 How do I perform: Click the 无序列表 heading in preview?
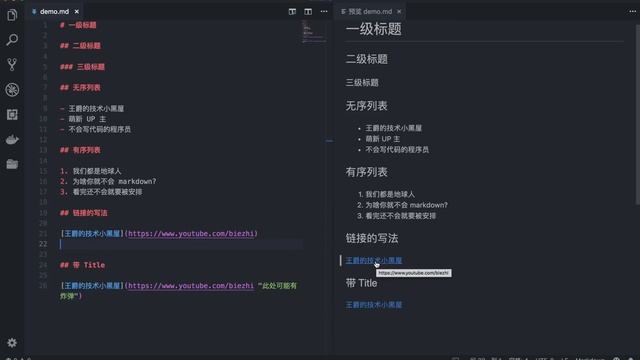point(367,106)
